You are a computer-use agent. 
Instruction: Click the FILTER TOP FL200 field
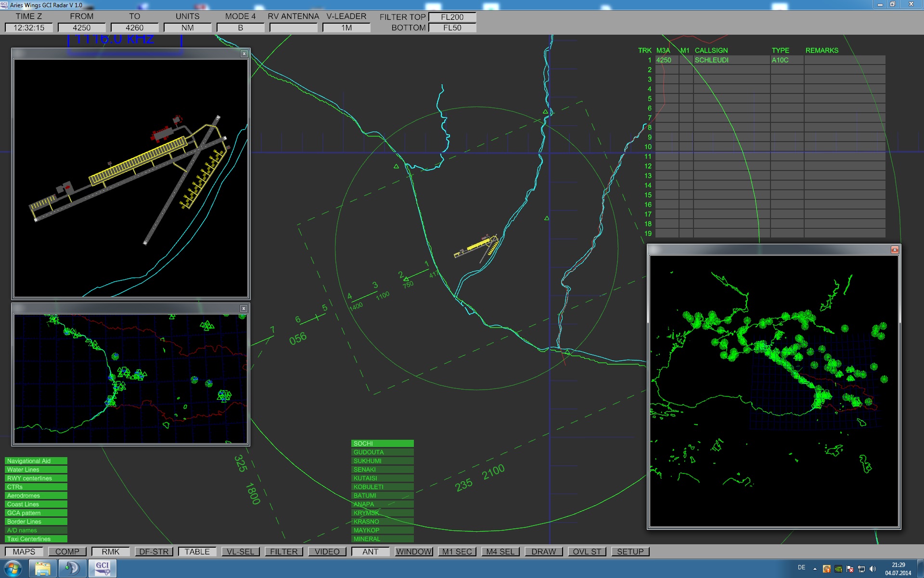tap(452, 17)
